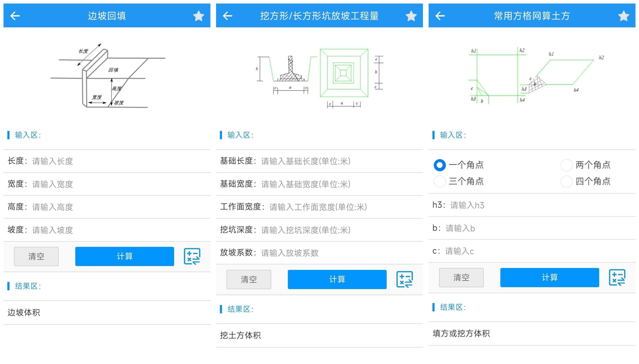Select the 三个角点 radio option
This screenshot has width=639, height=364.
[440, 181]
